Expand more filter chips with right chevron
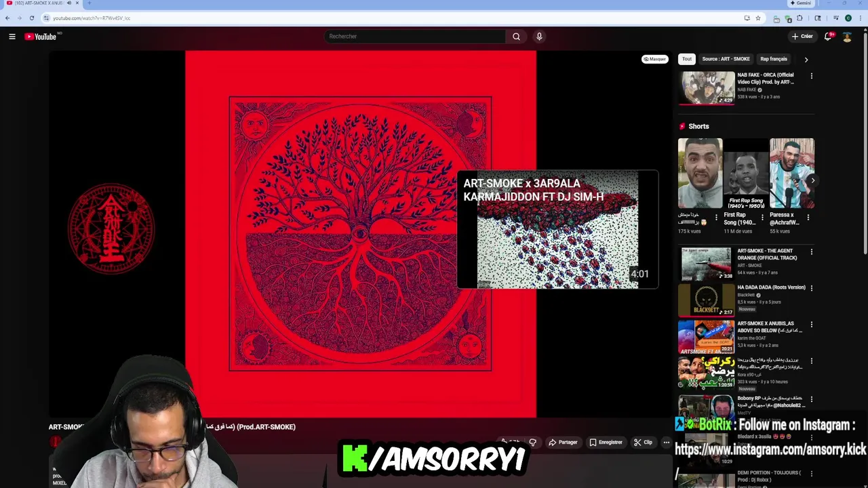This screenshot has width=868, height=488. pyautogui.click(x=806, y=60)
